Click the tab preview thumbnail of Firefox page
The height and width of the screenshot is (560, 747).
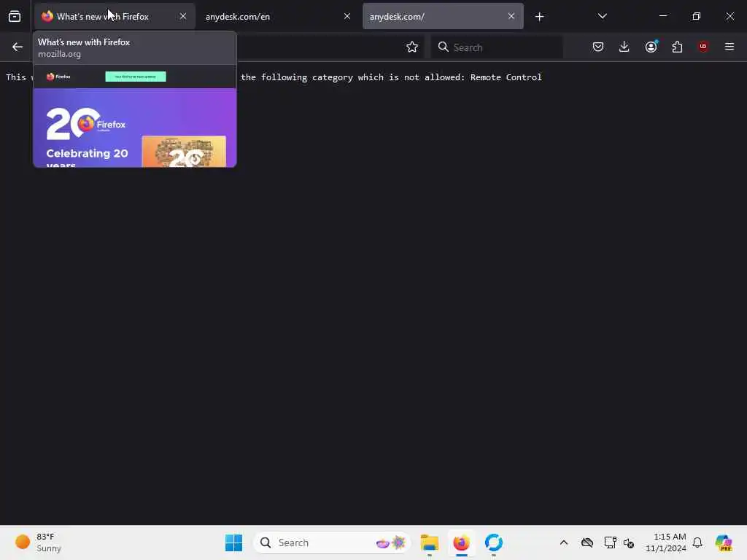coord(135,117)
